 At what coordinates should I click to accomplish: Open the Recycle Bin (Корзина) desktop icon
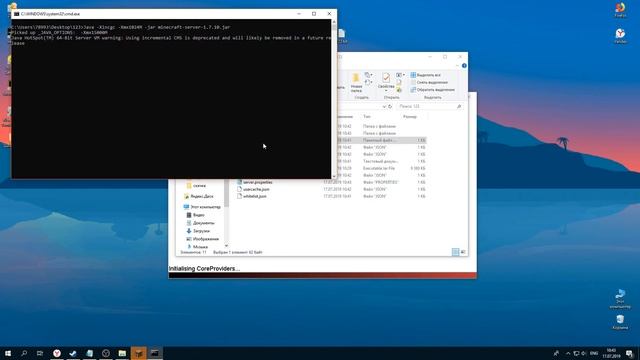tap(620, 322)
